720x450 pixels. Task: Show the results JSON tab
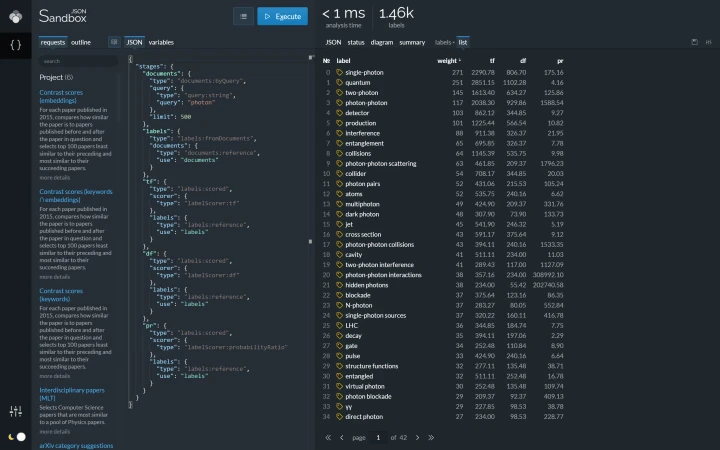coord(333,42)
